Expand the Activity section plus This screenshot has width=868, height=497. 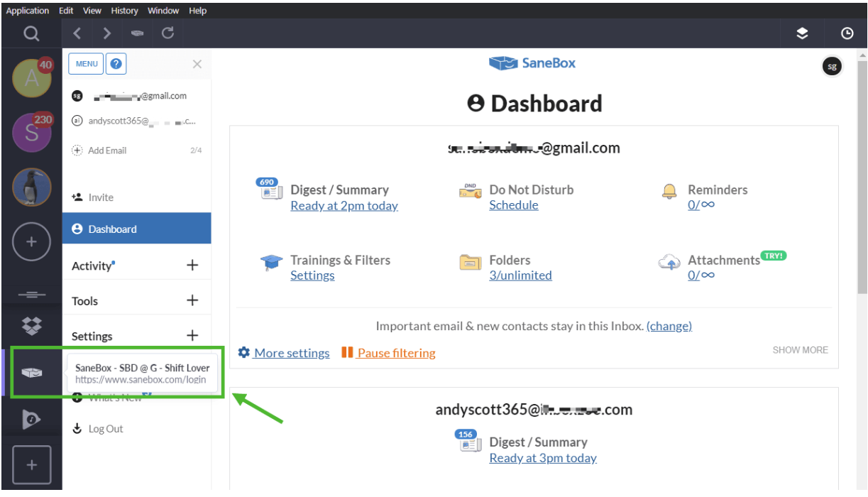click(x=192, y=265)
